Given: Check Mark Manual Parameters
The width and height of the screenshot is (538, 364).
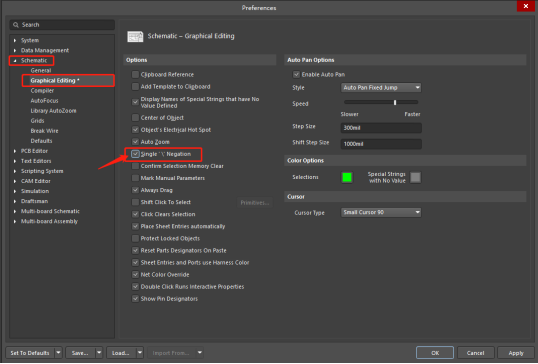Looking at the screenshot, I should 135,178.
